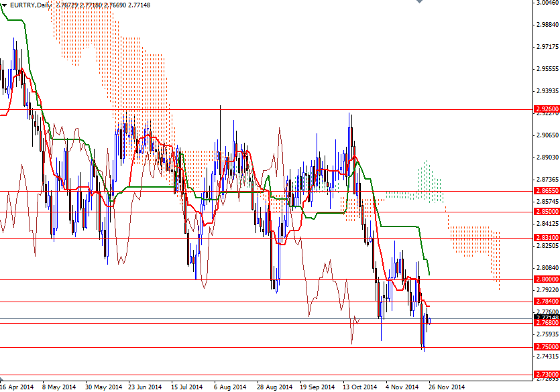Click the 2.75000 support price tag
560x392 pixels.
(x=547, y=346)
